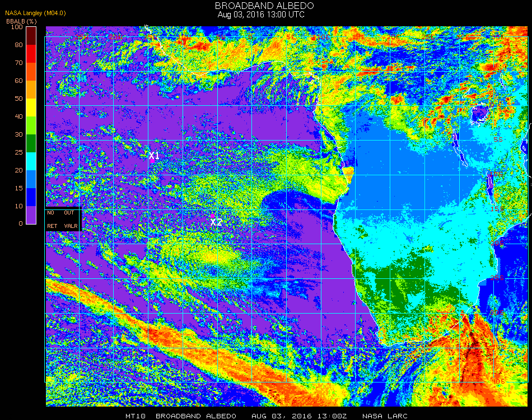Click the 'OUT' label in the black box
The image size is (532, 420).
[x=69, y=213]
